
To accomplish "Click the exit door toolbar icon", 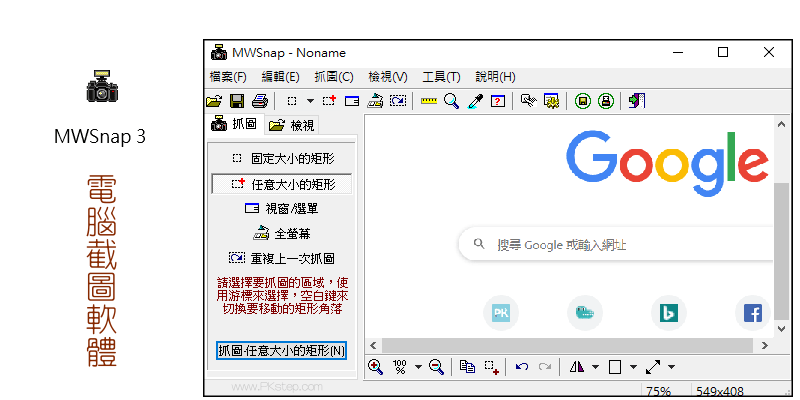I will coord(637,101).
